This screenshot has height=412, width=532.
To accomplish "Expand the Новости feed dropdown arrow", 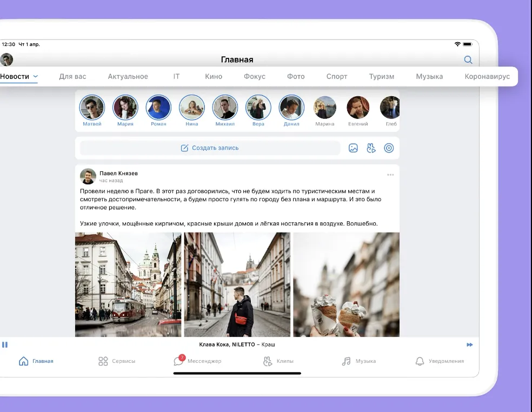I will point(35,76).
